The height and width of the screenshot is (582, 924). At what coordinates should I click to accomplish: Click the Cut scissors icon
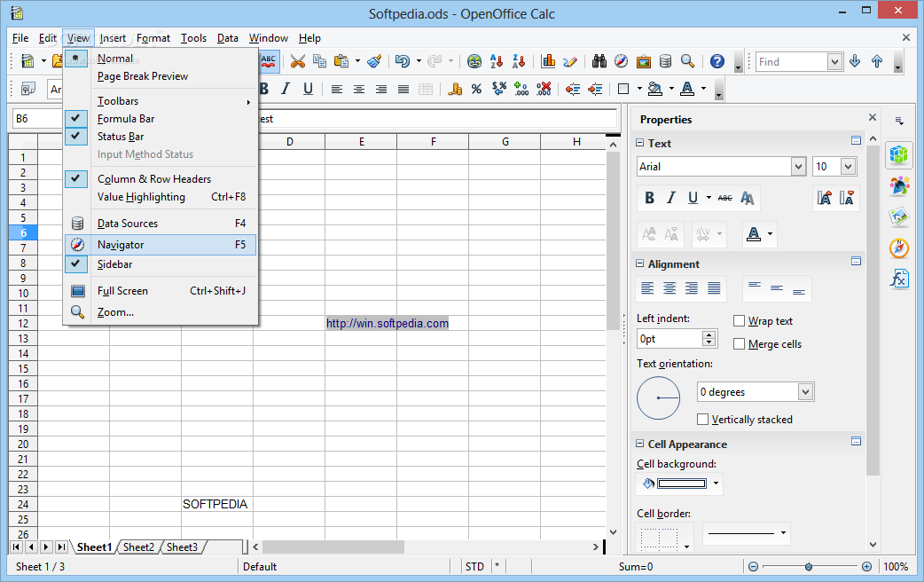pos(298,60)
